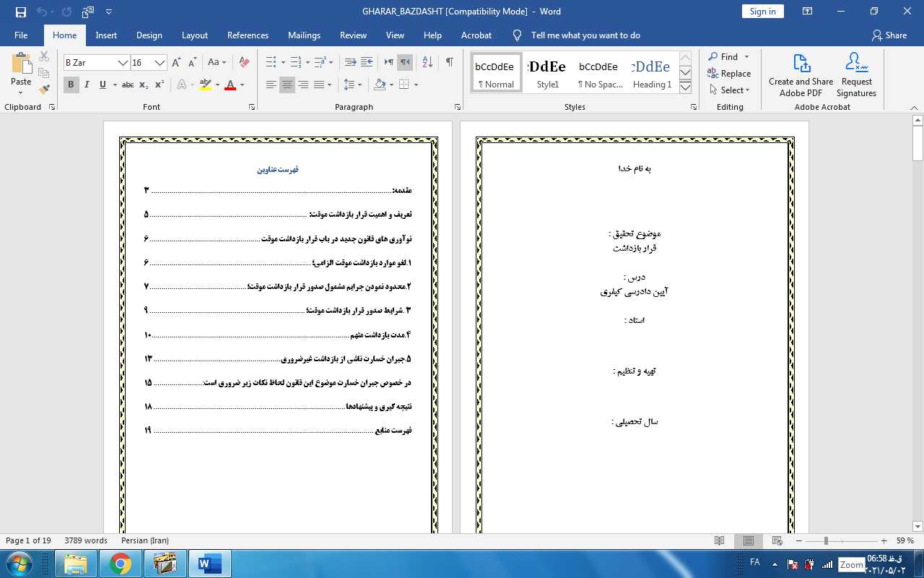Click the Clear All Formatting icon
The height and width of the screenshot is (578, 924).
click(244, 63)
